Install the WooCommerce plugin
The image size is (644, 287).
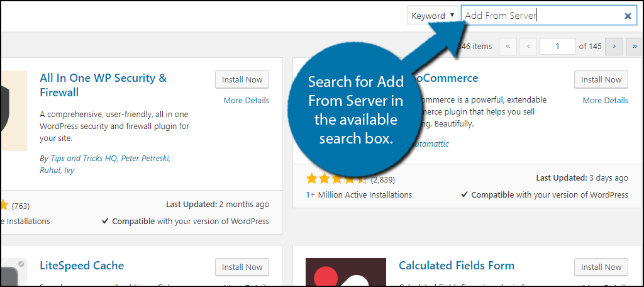coord(601,80)
